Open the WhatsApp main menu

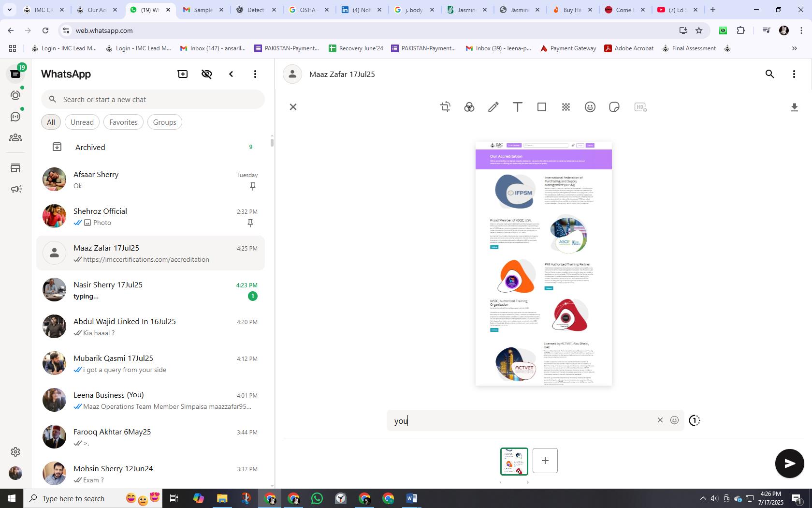[x=255, y=74]
